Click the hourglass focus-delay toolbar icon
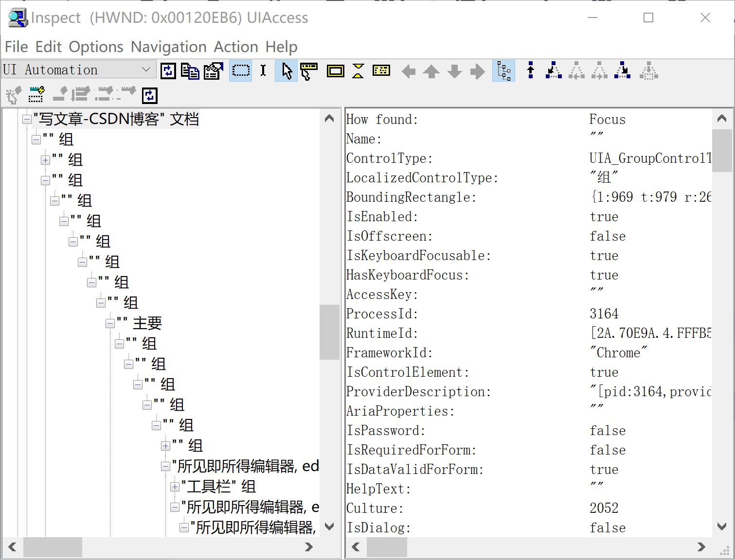Screen dimensions: 735x560 pyautogui.click(x=358, y=70)
